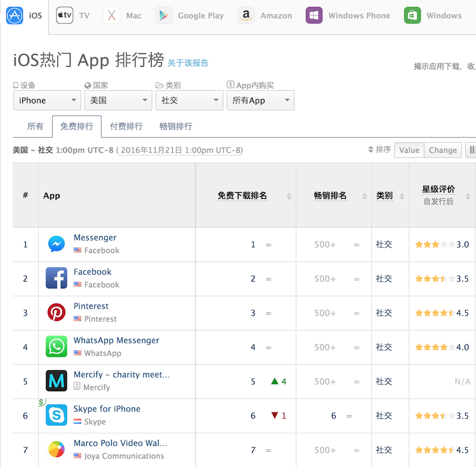The width and height of the screenshot is (476, 467).
Task: Open the Marco Polo app icon
Action: coord(56,450)
